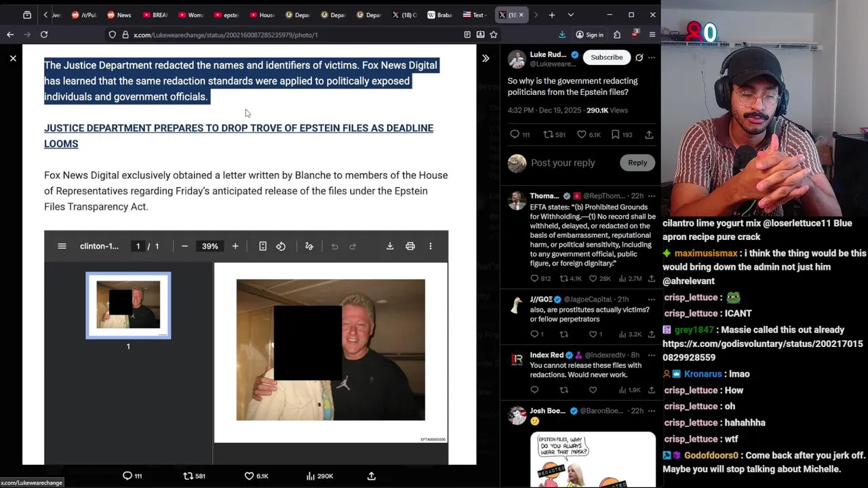This screenshot has height=488, width=868.
Task: Go back in the browser
Action: (x=10, y=35)
